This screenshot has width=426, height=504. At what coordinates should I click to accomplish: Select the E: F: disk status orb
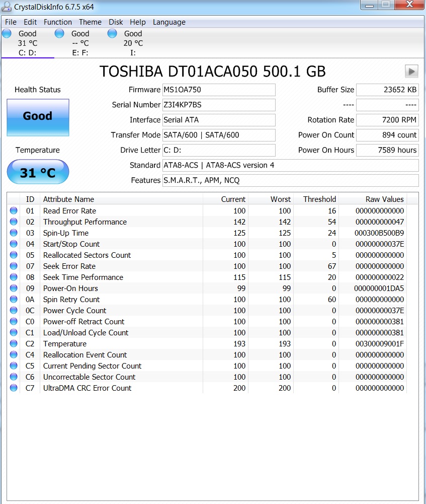pos(59,34)
